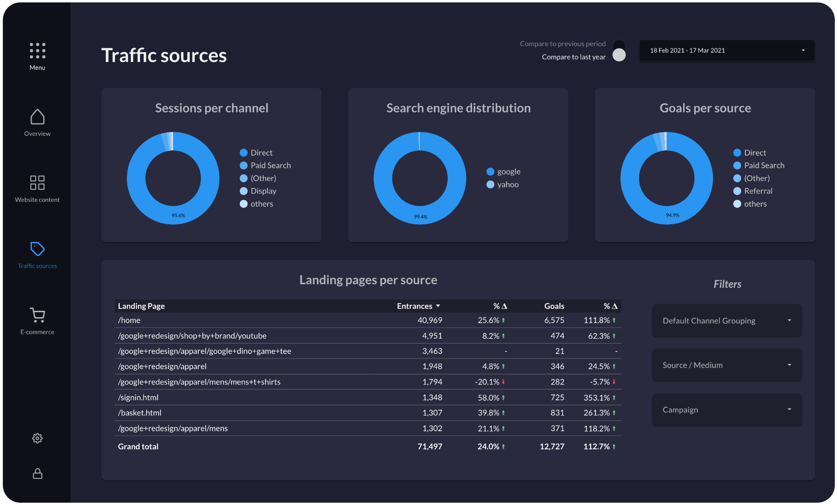Select the /signin.html row in the table
The height and width of the screenshot is (504, 837).
click(138, 397)
